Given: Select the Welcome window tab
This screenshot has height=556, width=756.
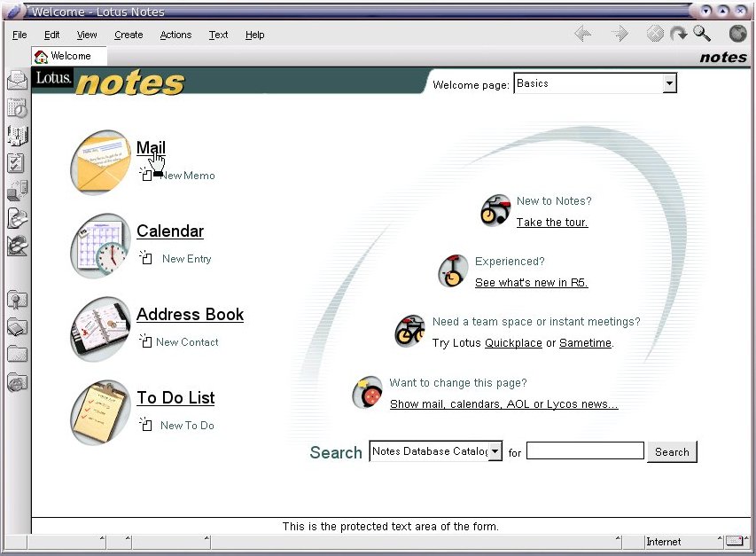Looking at the screenshot, I should 69,56.
